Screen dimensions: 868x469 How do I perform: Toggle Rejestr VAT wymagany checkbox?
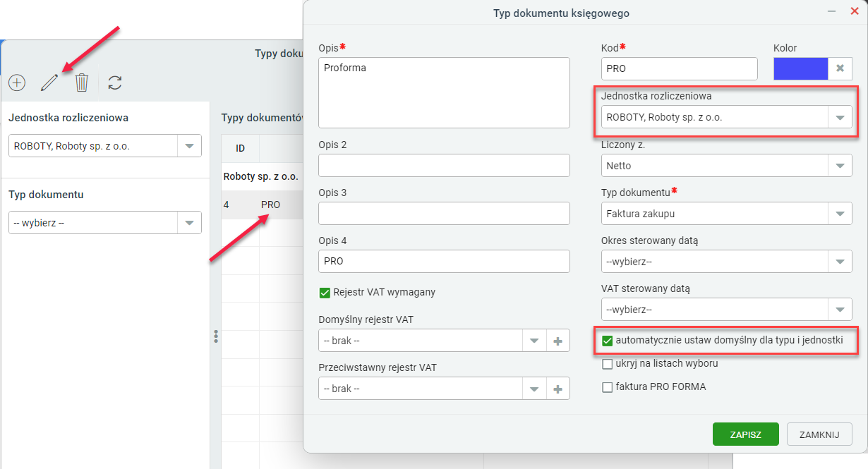pyautogui.click(x=325, y=293)
